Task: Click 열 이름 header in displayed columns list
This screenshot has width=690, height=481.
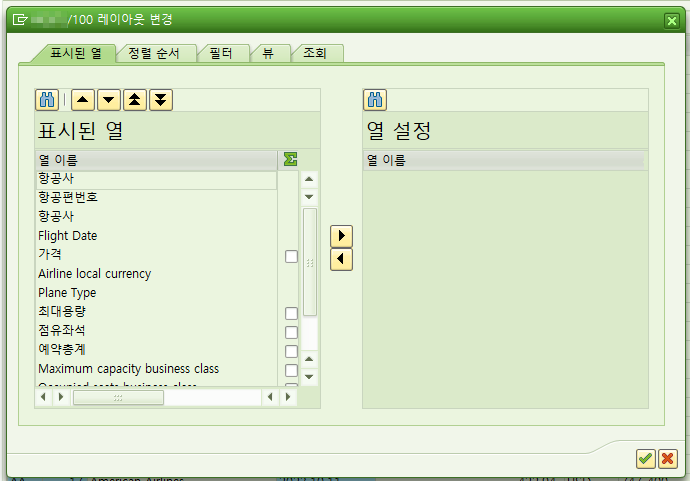Action: point(156,160)
